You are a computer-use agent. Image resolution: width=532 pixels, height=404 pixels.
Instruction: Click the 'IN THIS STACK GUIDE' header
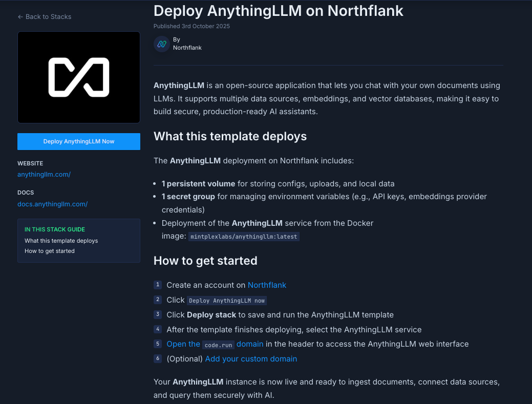click(55, 229)
